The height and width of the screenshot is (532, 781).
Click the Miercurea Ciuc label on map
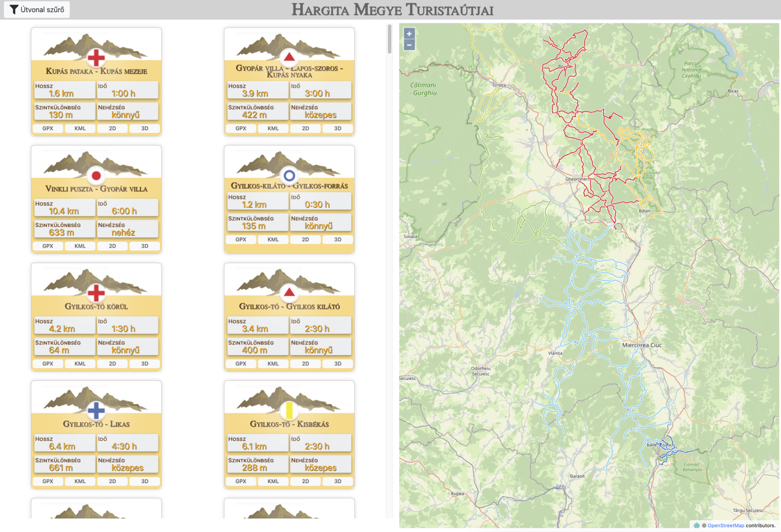tap(642, 345)
